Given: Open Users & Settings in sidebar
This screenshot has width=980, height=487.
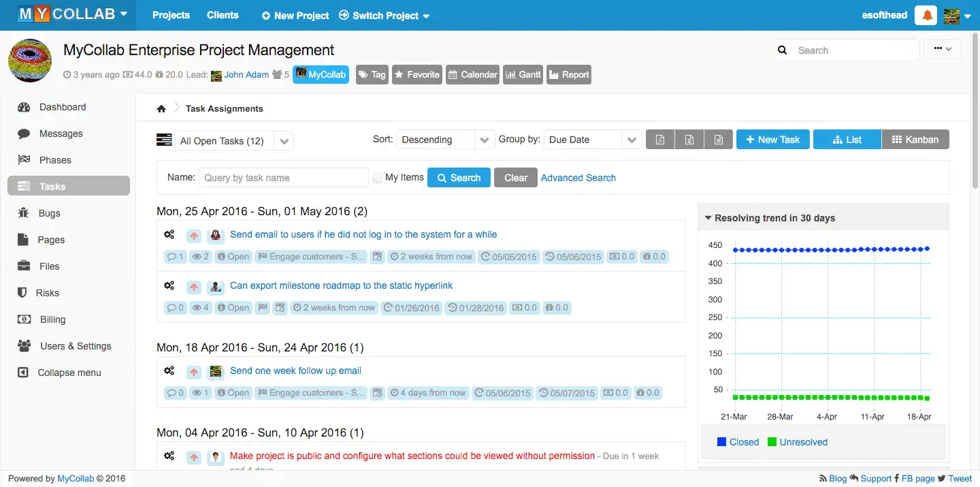Looking at the screenshot, I should pos(68,346).
